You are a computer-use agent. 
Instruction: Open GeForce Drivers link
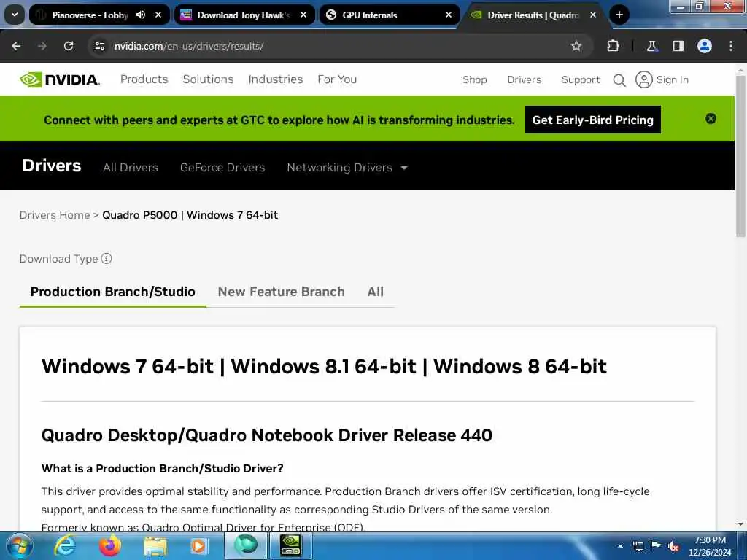click(222, 167)
